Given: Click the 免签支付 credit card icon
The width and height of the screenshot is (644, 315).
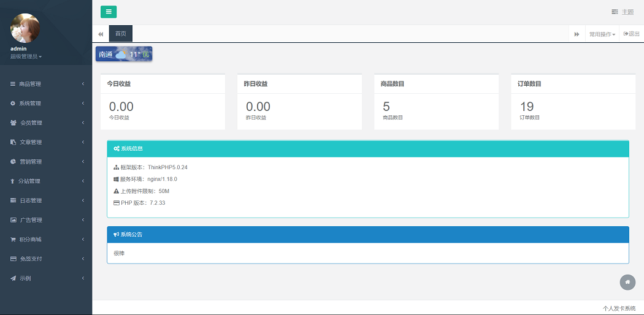Looking at the screenshot, I should pyautogui.click(x=13, y=259).
